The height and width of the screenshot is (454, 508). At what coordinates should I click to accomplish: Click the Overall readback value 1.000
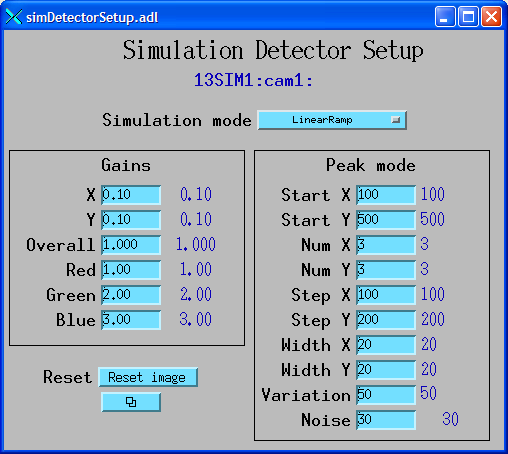click(x=196, y=244)
